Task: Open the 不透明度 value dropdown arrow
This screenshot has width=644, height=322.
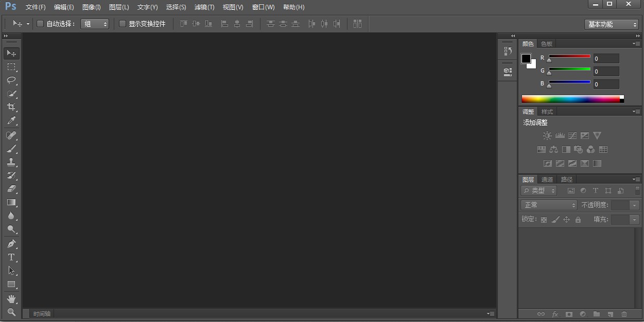Action: point(634,205)
